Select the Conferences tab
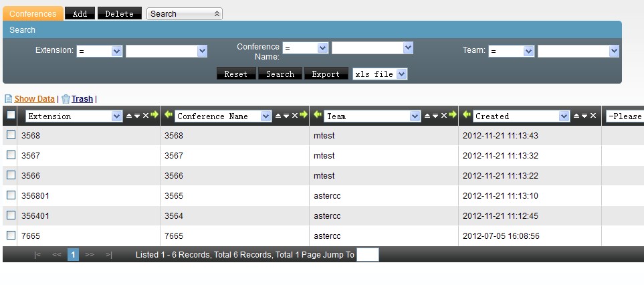The image size is (644, 285). (33, 13)
